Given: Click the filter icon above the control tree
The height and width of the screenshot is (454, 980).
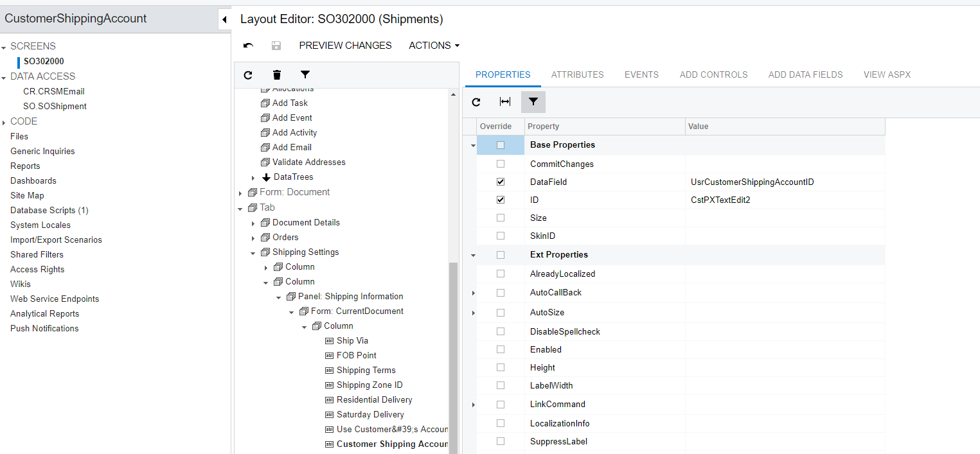Looking at the screenshot, I should (x=305, y=75).
